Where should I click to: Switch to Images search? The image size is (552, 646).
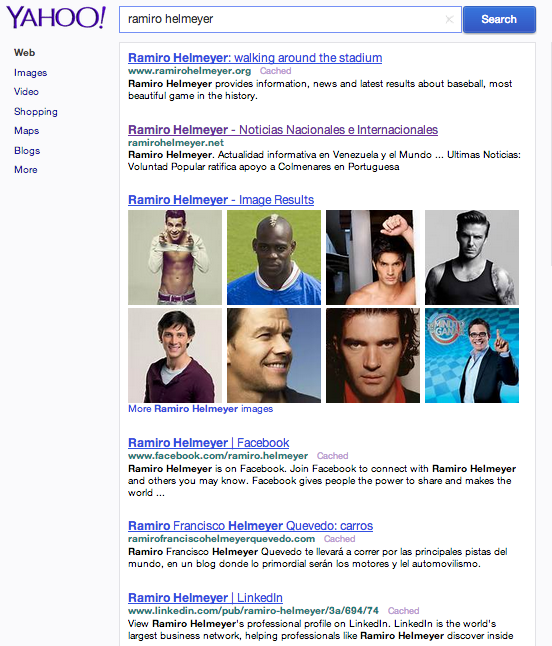(30, 73)
